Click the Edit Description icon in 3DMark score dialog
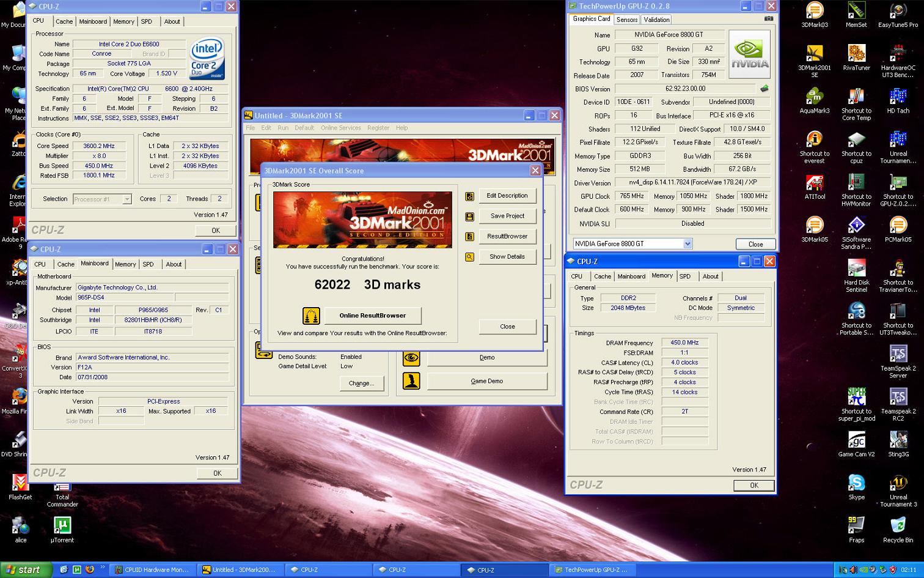924x578 pixels. click(469, 196)
